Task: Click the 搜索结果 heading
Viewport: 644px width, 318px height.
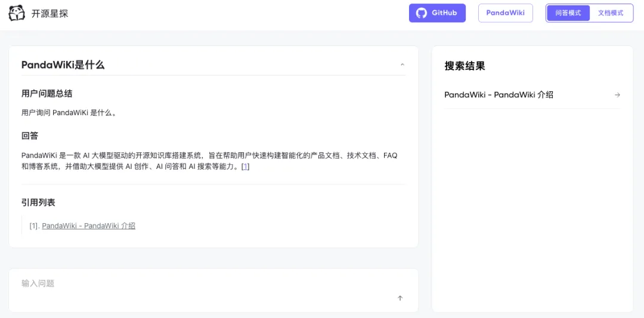Action: (465, 66)
